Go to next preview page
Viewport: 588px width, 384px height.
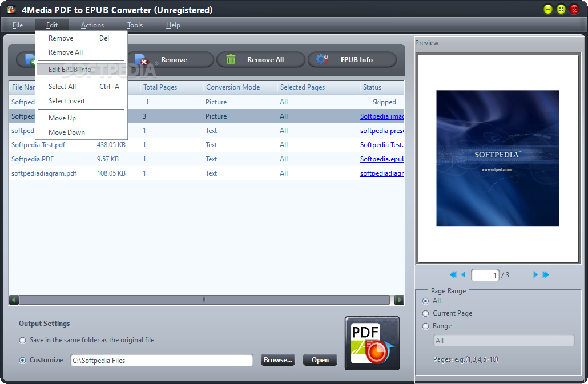[x=535, y=274]
